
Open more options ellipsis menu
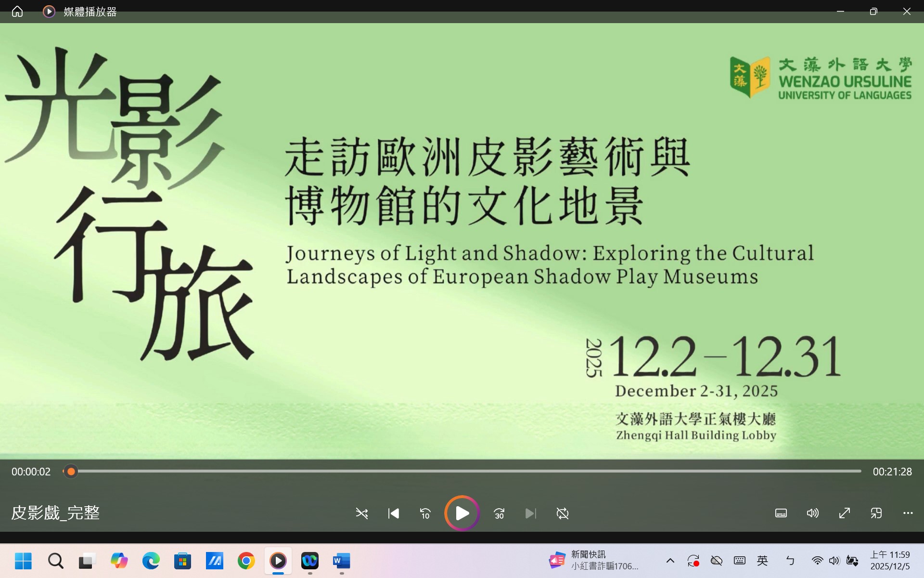[x=908, y=513]
